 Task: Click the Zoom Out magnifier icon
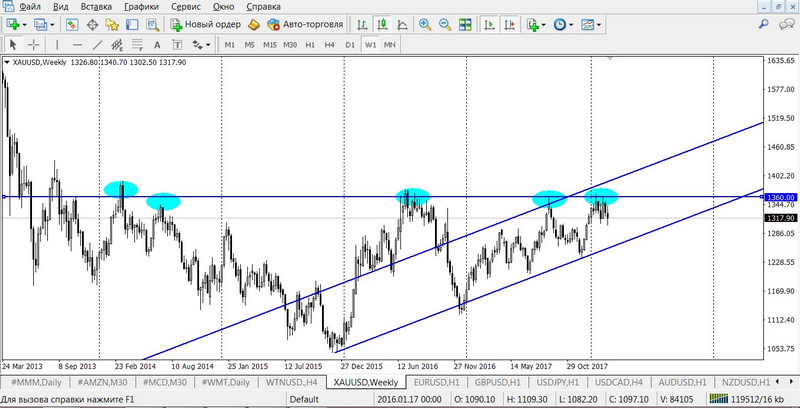click(x=444, y=24)
